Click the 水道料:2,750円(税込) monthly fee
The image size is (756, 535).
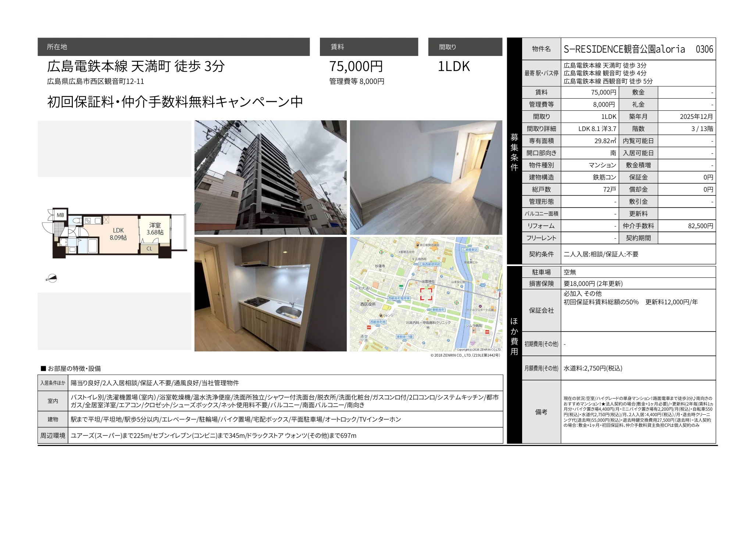click(x=593, y=368)
